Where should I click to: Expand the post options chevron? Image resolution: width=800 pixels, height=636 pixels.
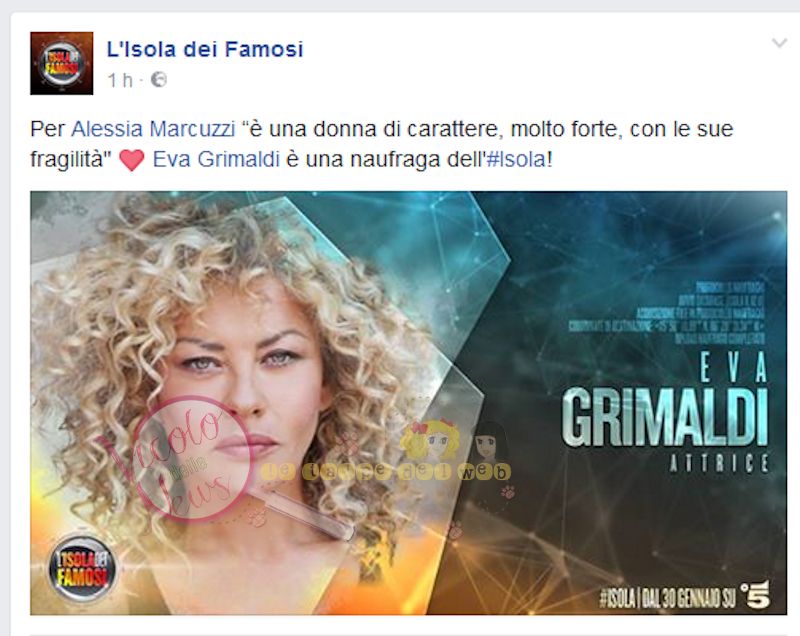(779, 43)
